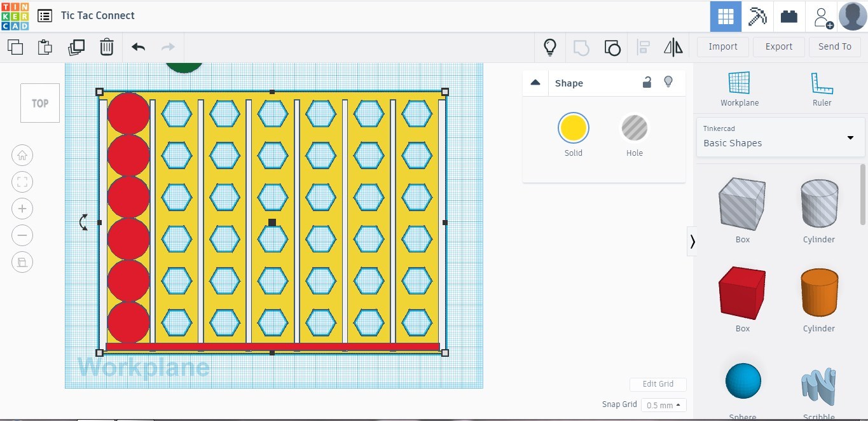The height and width of the screenshot is (421, 868).
Task: Switch to the Bricks view icon
Action: 789,17
